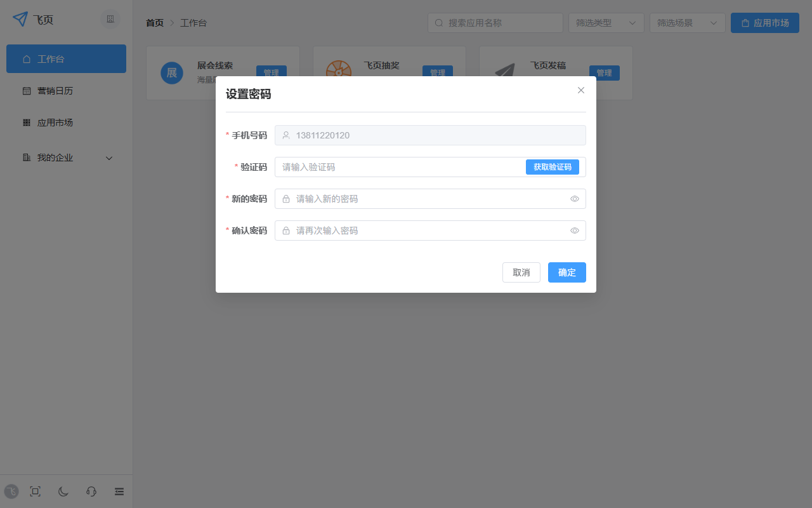Open the headphones support icon

coord(91,491)
